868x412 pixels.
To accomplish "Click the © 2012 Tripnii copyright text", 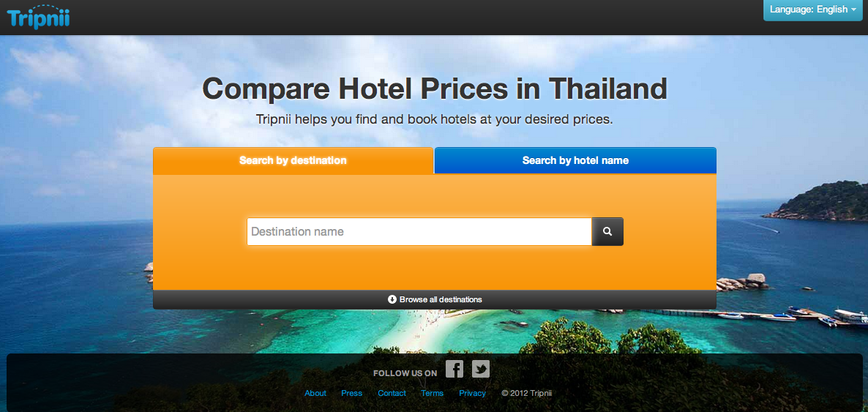I will [x=526, y=393].
